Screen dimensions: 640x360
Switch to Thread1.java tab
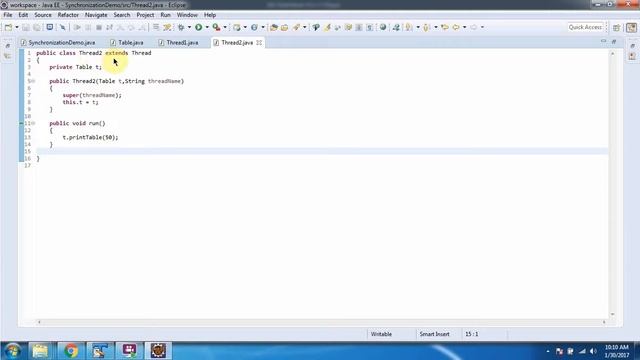click(179, 42)
